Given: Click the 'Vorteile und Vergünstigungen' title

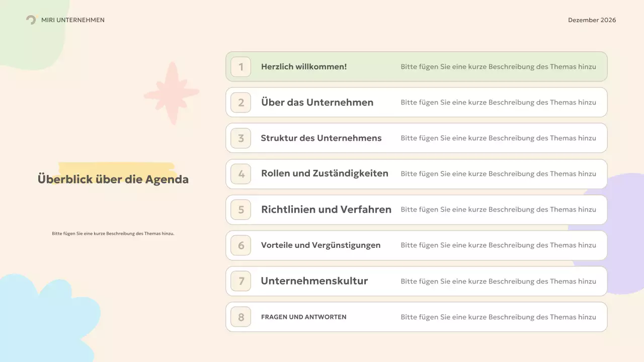Looking at the screenshot, I should point(320,245).
